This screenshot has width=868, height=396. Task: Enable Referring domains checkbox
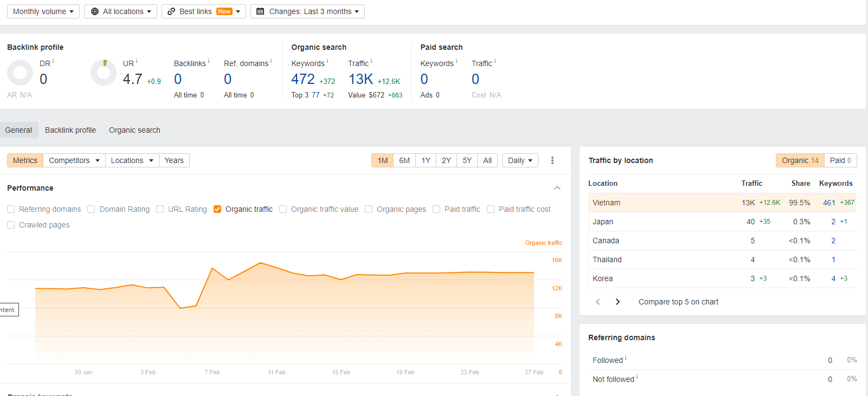11,209
